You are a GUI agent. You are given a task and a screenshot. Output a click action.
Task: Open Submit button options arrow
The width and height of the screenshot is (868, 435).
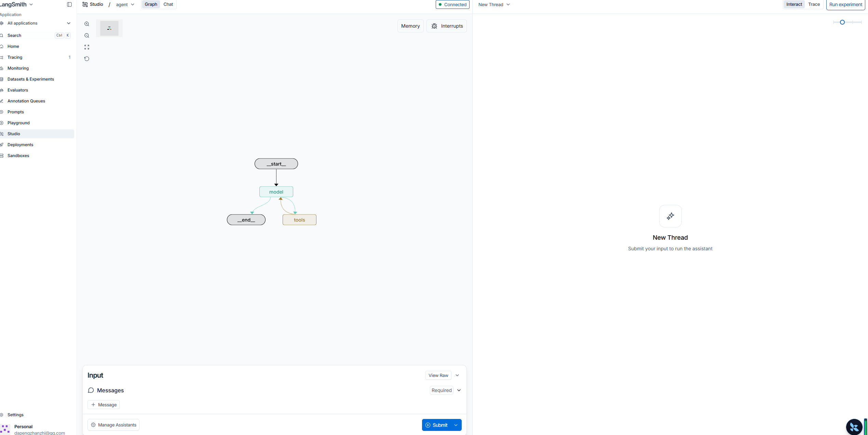tap(456, 425)
